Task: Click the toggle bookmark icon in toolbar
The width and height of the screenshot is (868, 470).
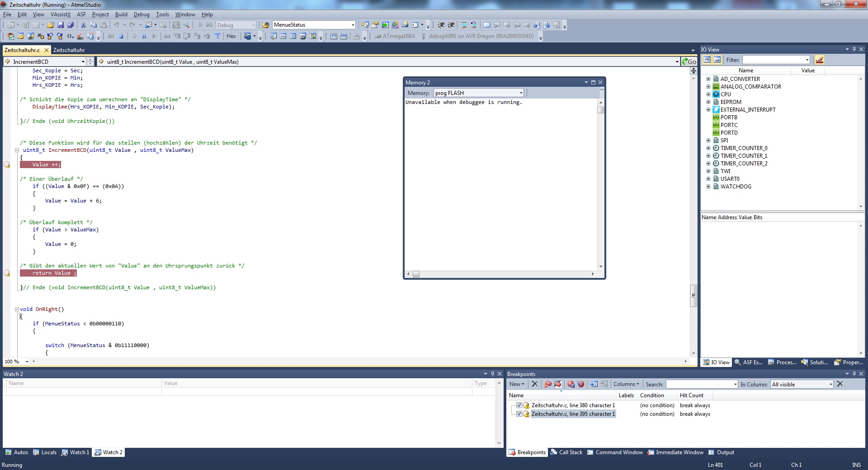Action: coord(486,25)
